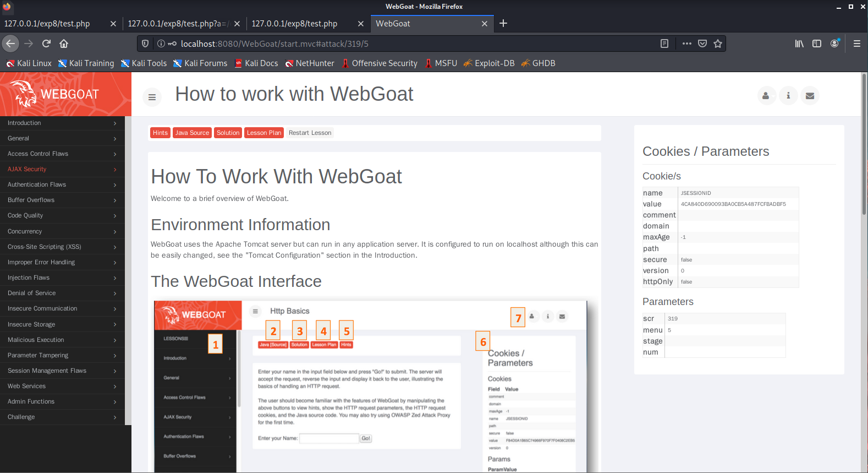Click the Lesson Plan button

click(x=264, y=133)
